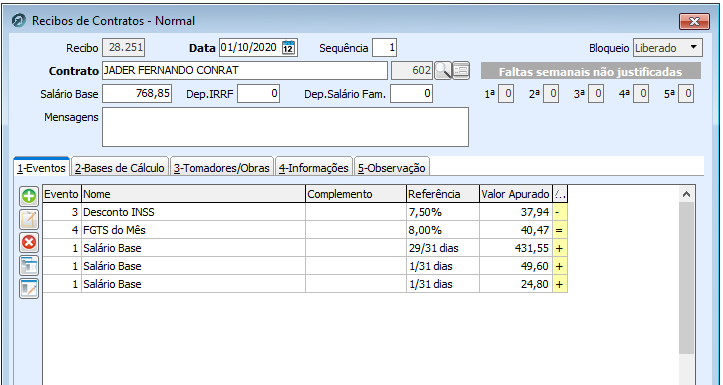
Task: Click the value 40,47 cell
Action: pyautogui.click(x=516, y=230)
